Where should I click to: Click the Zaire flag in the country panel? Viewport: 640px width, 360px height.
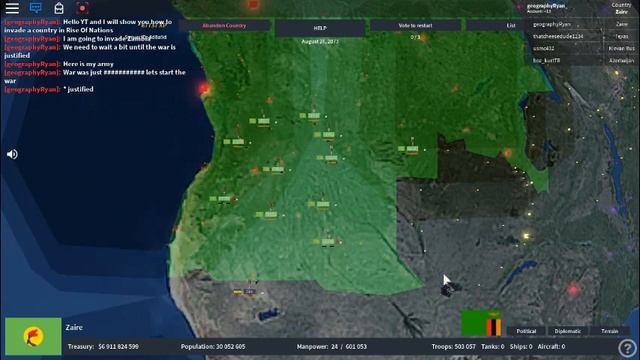pos(33,336)
